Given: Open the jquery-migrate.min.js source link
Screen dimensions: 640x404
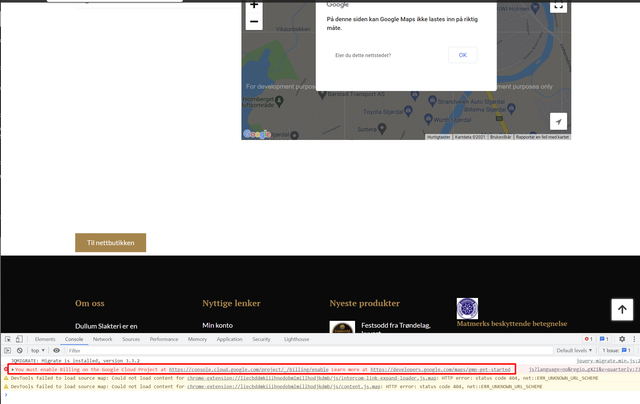Looking at the screenshot, I should [608, 361].
